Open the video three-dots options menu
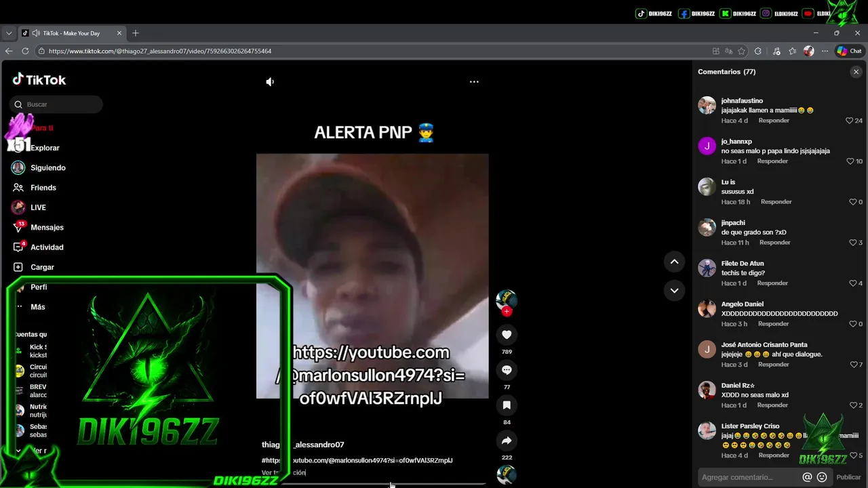This screenshot has width=868, height=488. (474, 81)
